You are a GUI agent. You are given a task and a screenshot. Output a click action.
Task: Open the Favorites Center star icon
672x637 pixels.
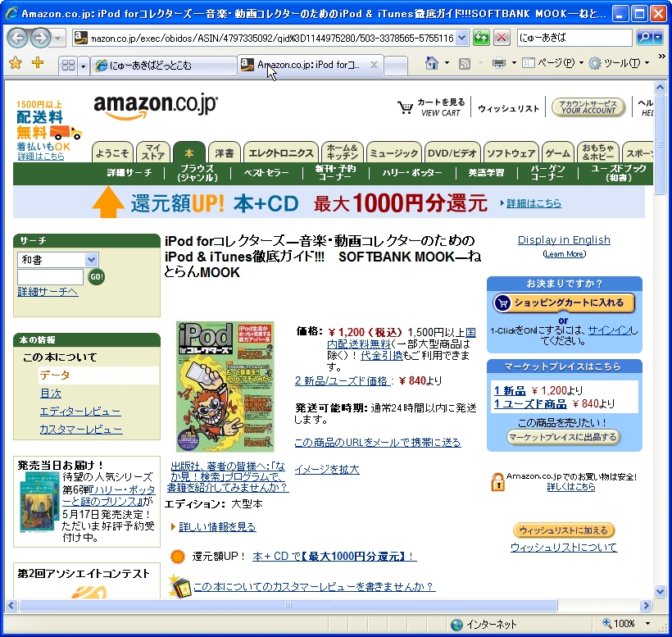(x=16, y=63)
